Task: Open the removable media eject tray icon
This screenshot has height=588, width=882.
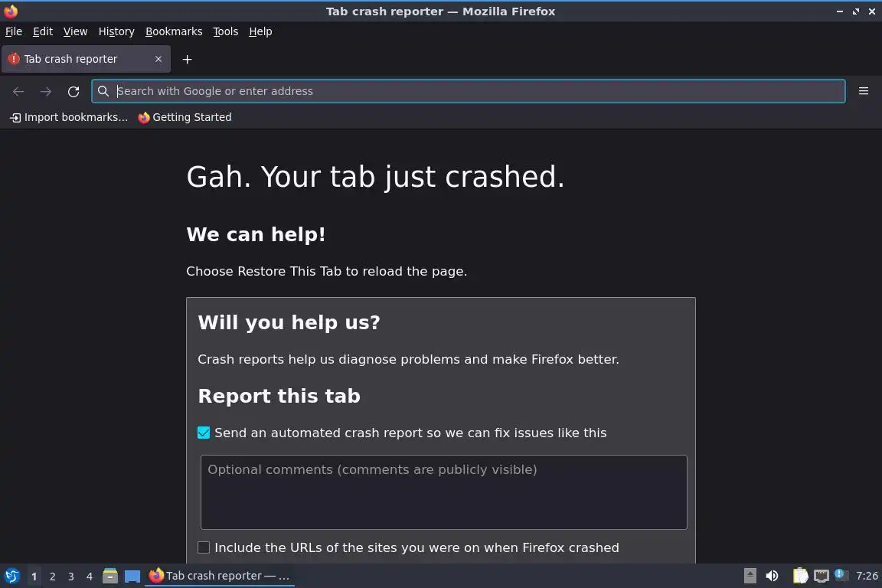Action: click(750, 576)
